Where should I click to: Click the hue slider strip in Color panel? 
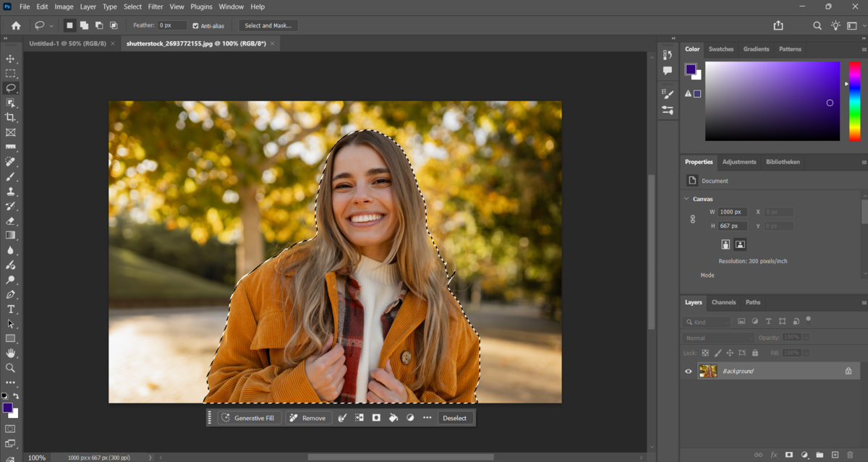[854, 100]
